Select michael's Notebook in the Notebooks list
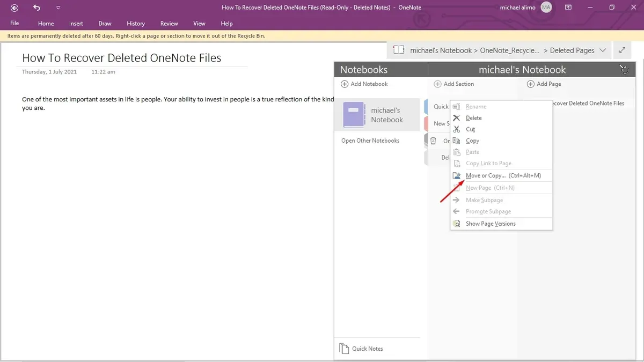Screen dimensions: 644x362 [x=377, y=115]
